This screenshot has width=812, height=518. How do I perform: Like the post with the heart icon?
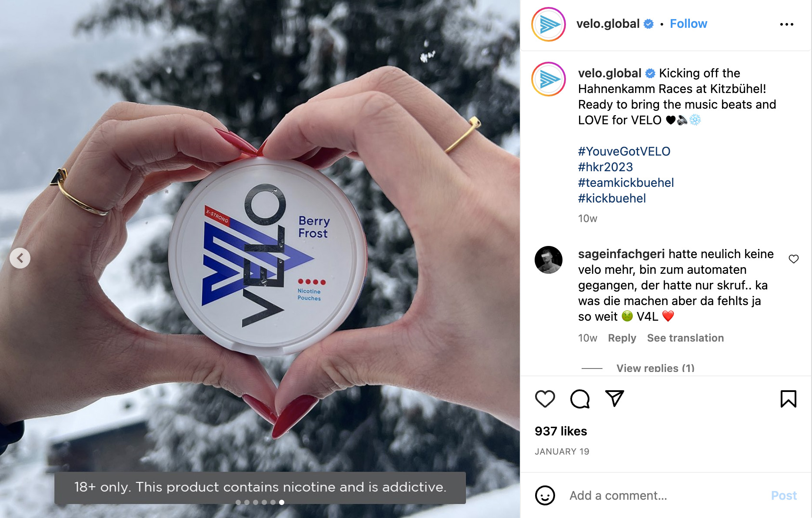tap(545, 398)
